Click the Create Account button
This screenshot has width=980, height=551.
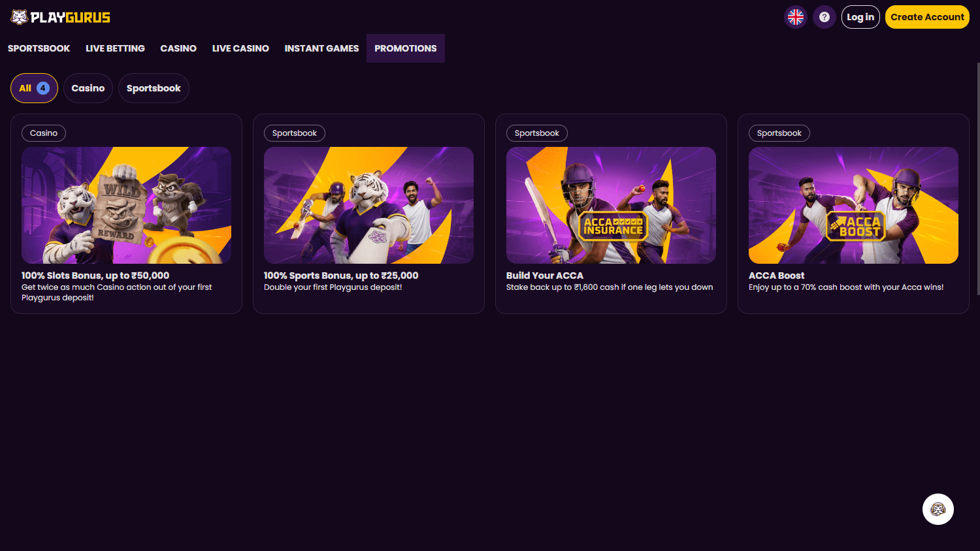927,17
